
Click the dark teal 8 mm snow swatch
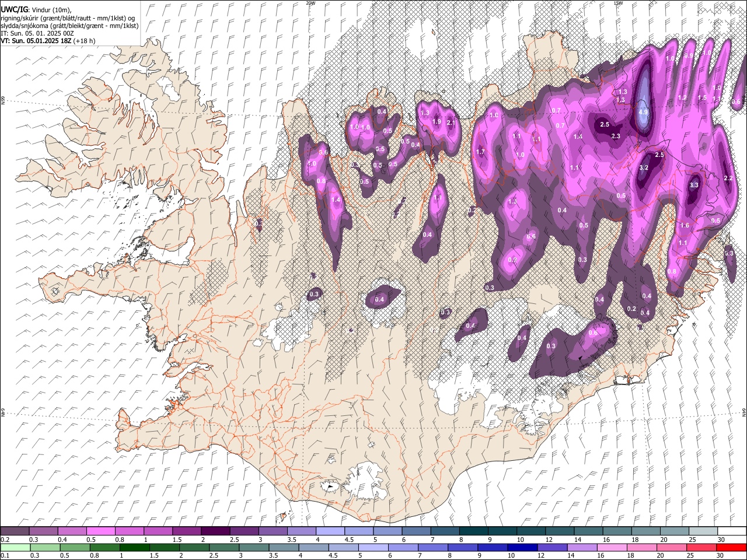(x=473, y=531)
